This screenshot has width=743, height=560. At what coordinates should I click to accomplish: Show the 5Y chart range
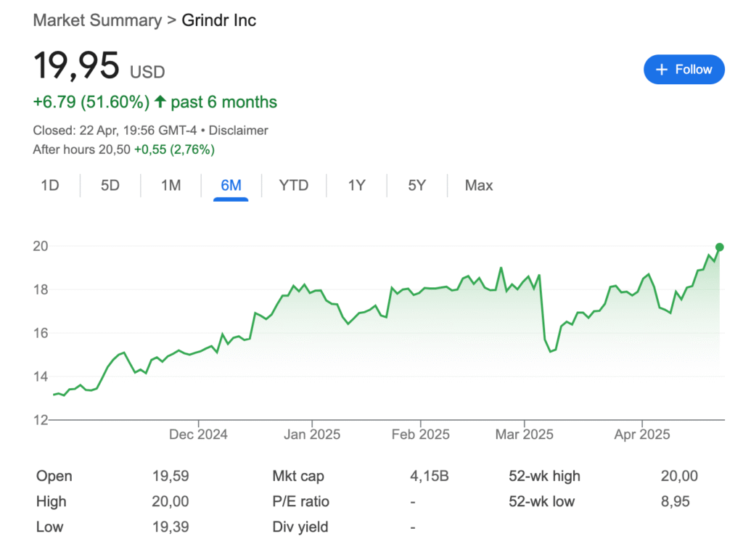[x=417, y=185]
